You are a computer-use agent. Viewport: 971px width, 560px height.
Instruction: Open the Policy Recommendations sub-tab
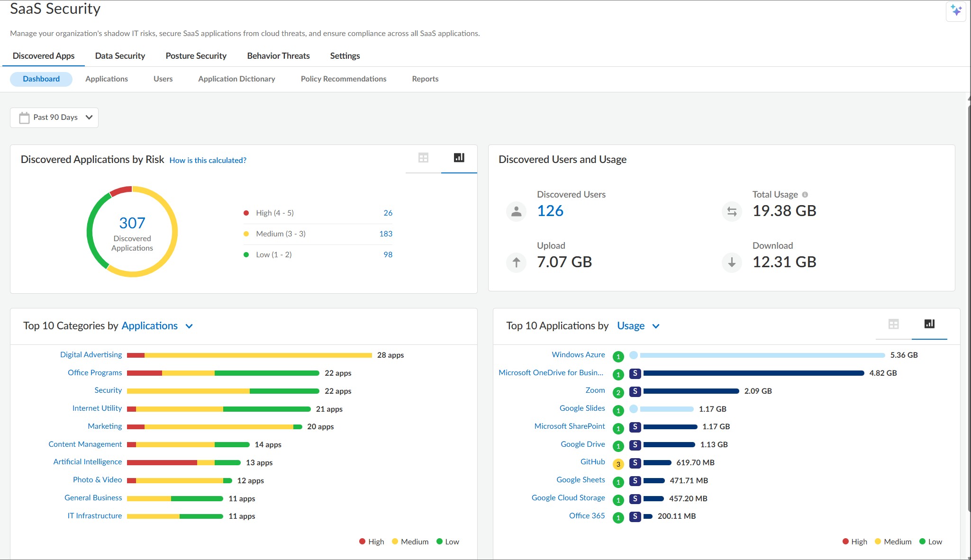click(x=343, y=79)
